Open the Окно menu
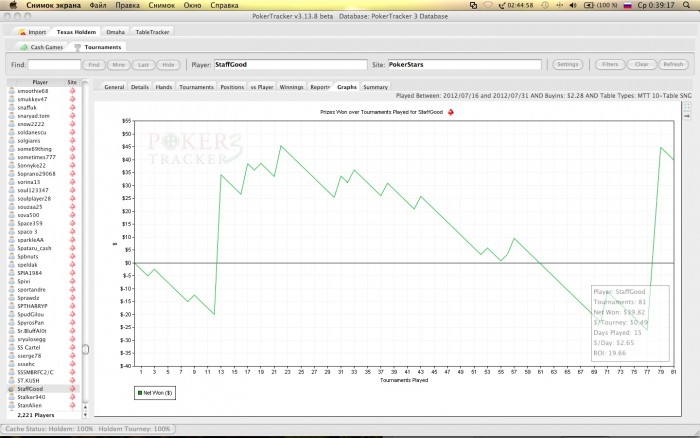Image resolution: width=700 pixels, height=438 pixels. 192,5
